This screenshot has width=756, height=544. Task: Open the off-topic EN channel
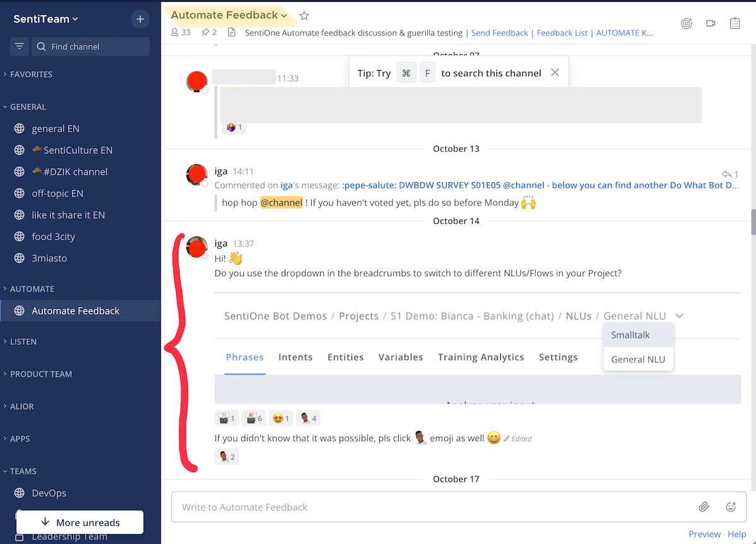80,194
